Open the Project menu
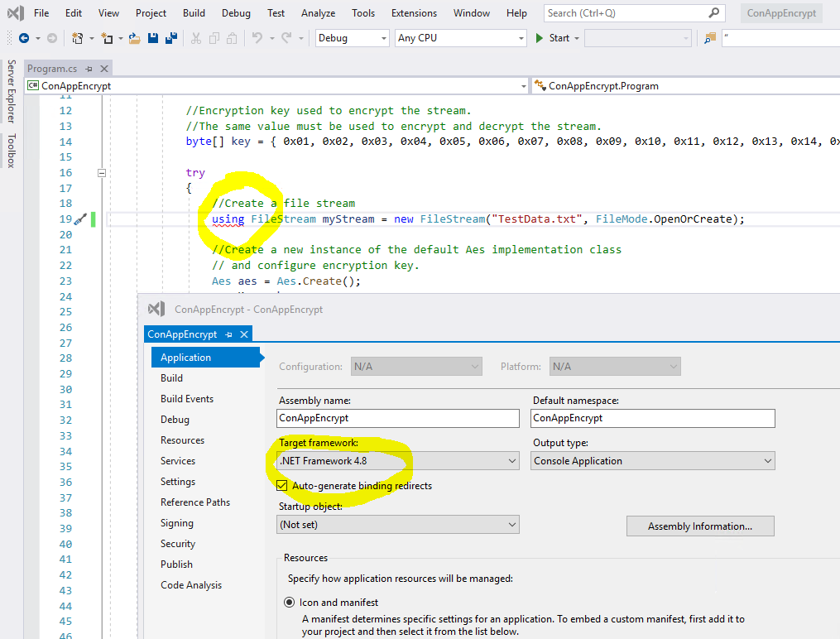 (x=151, y=13)
